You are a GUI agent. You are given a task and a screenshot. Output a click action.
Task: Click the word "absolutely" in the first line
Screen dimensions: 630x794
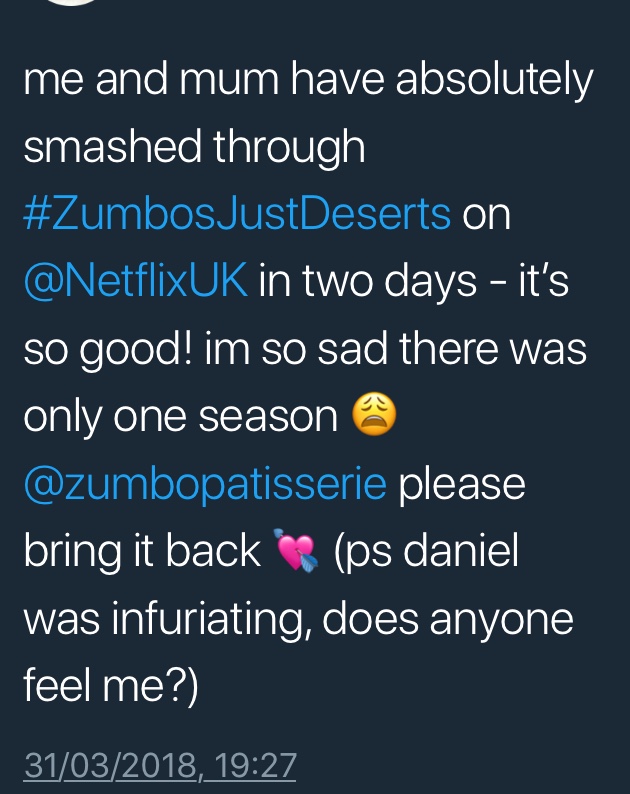[x=493, y=80]
